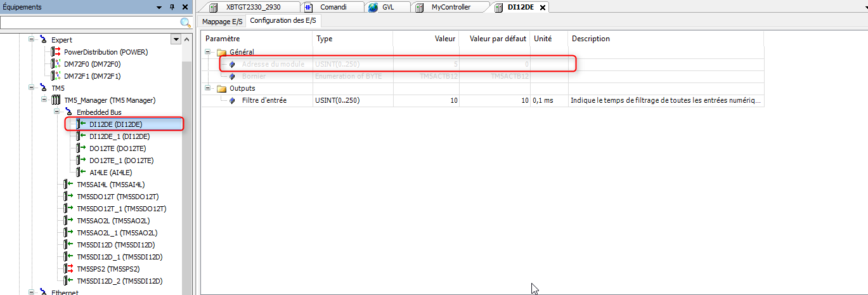The width and height of the screenshot is (868, 295).
Task: Open the GVL tab
Action: coord(387,7)
